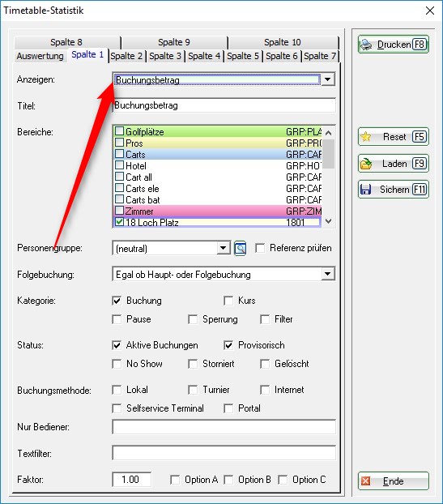This screenshot has height=504, width=443.
Task: Select the Spalte 10 tab
Action: 283,42
